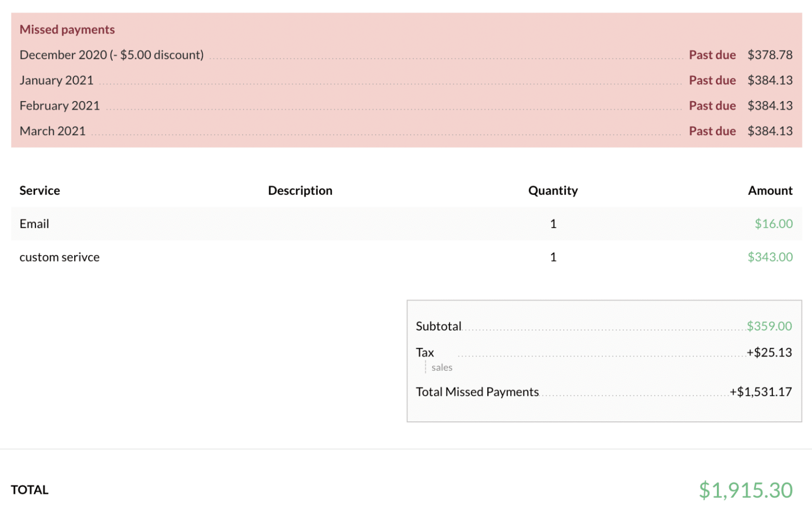Image resolution: width=812 pixels, height=511 pixels.
Task: Click Past due status for March 2021
Action: 712,131
